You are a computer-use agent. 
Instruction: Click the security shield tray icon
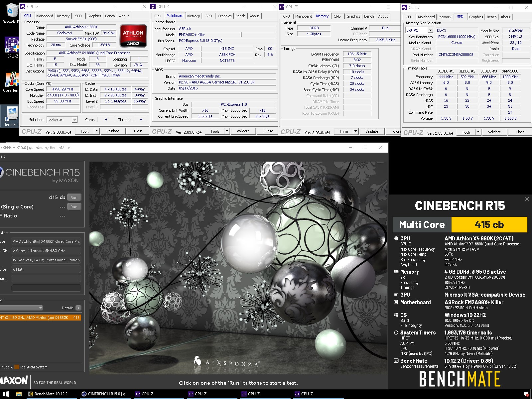tap(526, 394)
